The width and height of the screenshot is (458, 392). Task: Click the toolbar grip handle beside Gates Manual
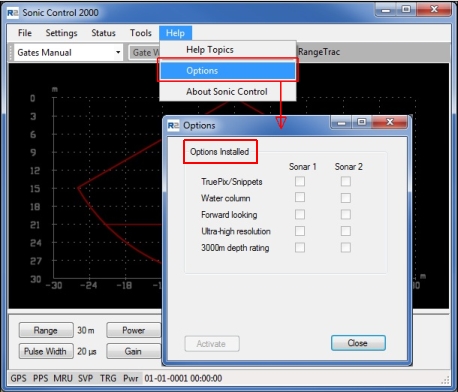[11, 52]
